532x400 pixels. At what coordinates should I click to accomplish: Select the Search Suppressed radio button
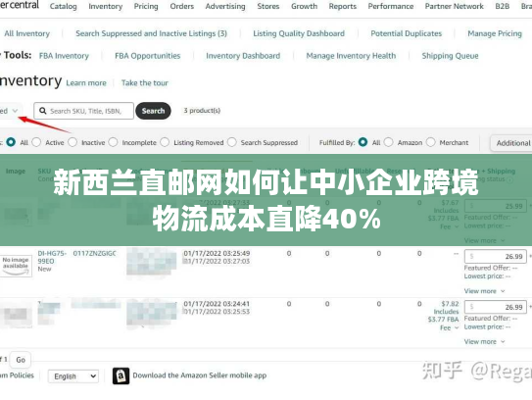[232, 142]
